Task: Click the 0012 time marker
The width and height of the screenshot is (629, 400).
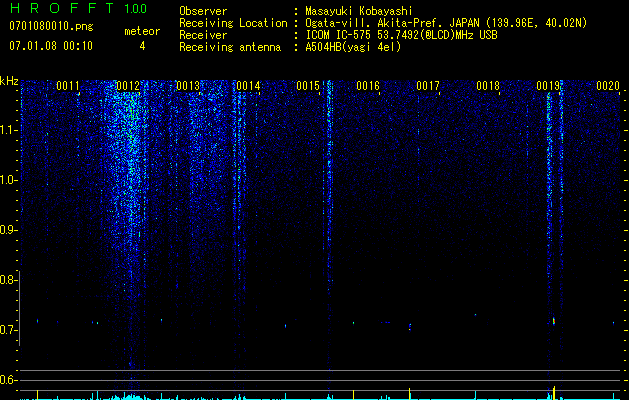Action: (128, 86)
